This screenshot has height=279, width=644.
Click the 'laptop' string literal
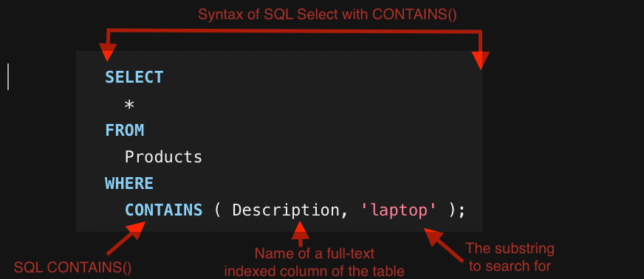pos(398,211)
